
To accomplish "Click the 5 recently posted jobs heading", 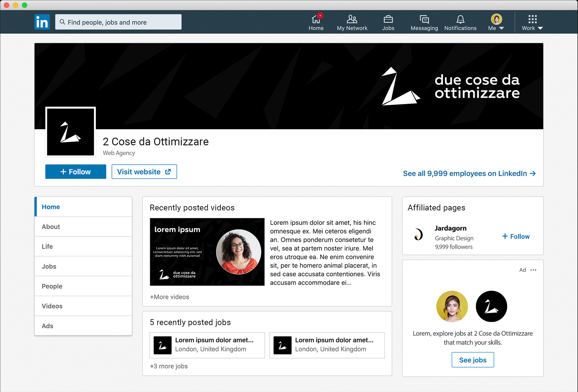I will pyautogui.click(x=190, y=322).
